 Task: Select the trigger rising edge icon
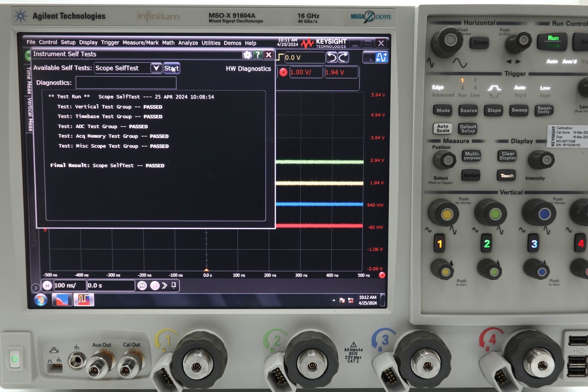point(280,57)
